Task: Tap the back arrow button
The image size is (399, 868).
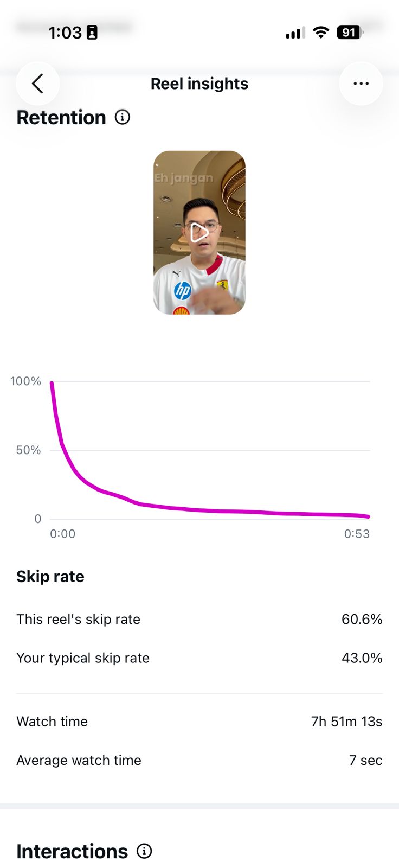Action: coord(37,84)
